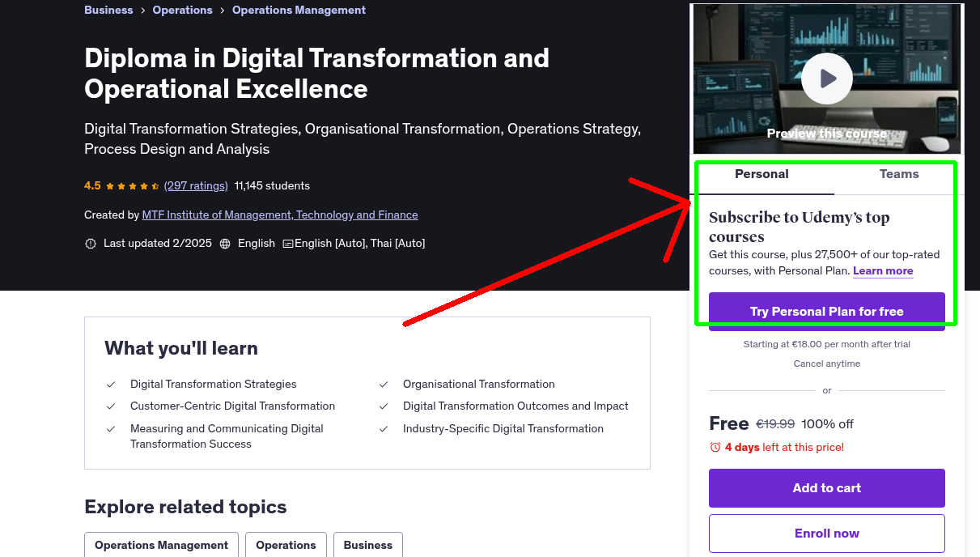Click the '11,145 students' text
The height and width of the screenshot is (557, 980).
point(272,185)
